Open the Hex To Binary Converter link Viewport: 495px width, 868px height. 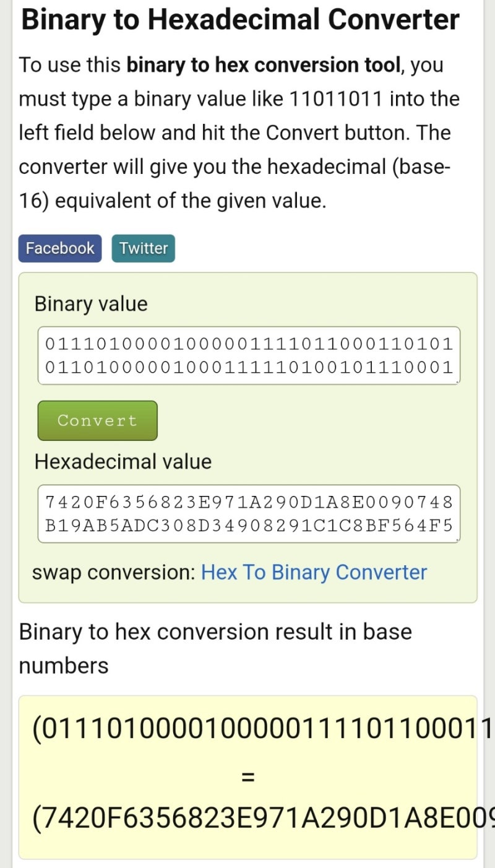(314, 572)
